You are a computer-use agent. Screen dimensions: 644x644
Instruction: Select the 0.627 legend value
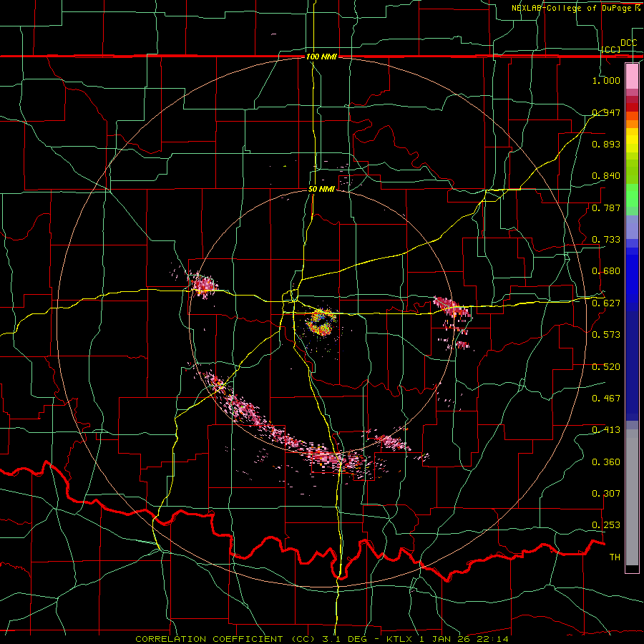point(606,303)
